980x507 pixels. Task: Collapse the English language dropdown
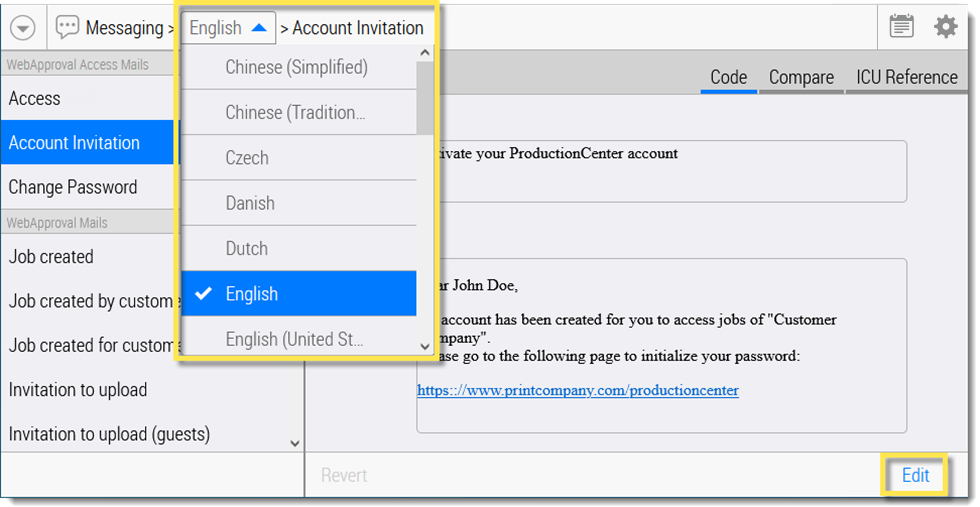point(228,28)
